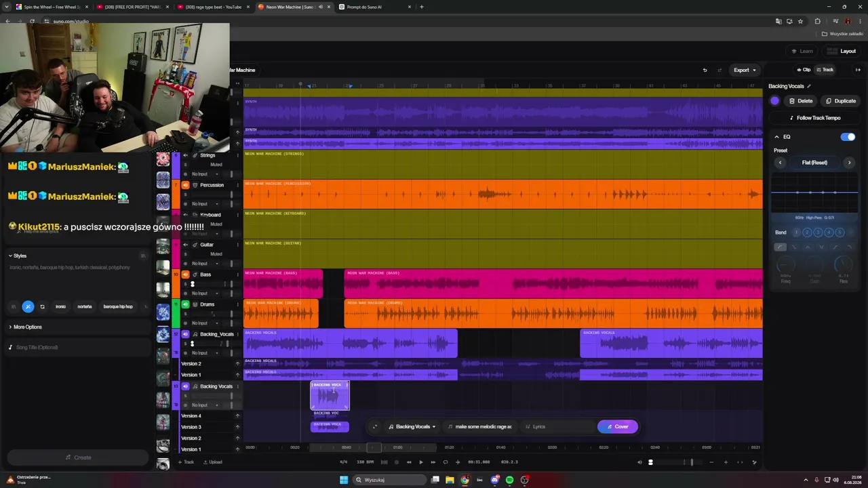Open Bass track options menu

point(238,274)
